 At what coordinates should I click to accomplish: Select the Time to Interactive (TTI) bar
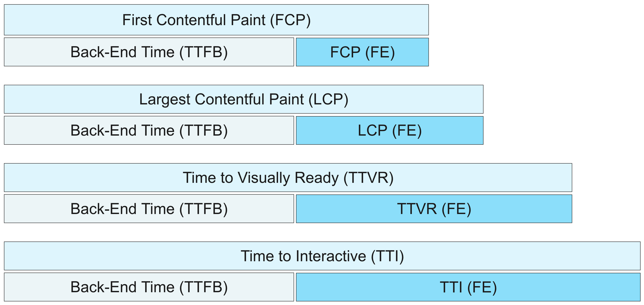pyautogui.click(x=322, y=256)
